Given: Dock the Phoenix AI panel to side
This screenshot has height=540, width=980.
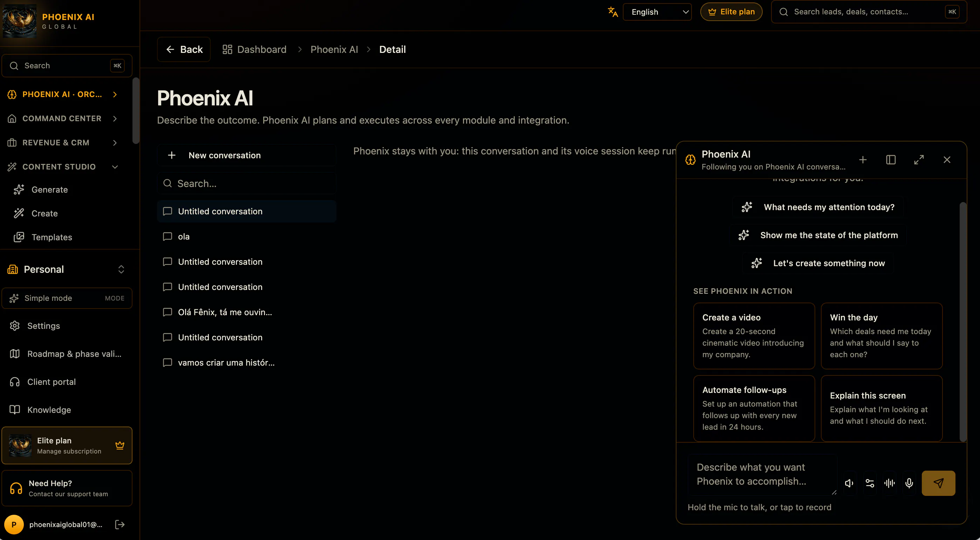Looking at the screenshot, I should (x=891, y=160).
